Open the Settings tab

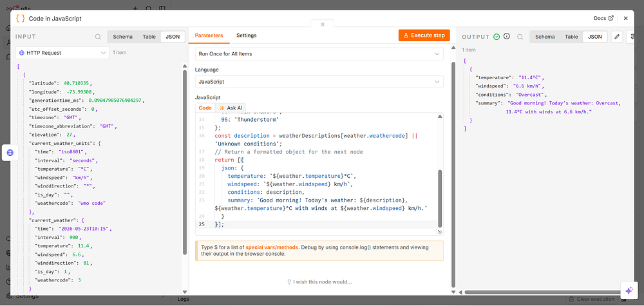[247, 35]
